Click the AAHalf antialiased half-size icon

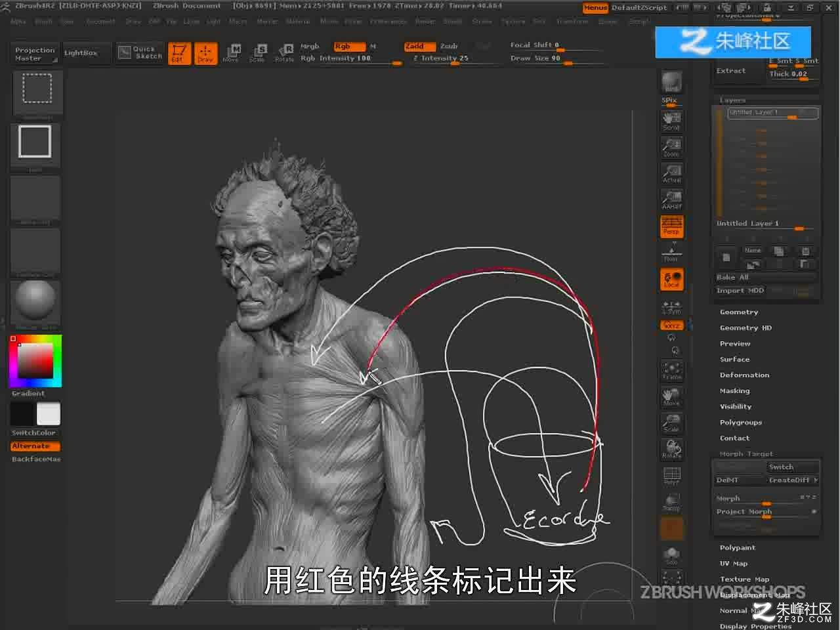671,199
